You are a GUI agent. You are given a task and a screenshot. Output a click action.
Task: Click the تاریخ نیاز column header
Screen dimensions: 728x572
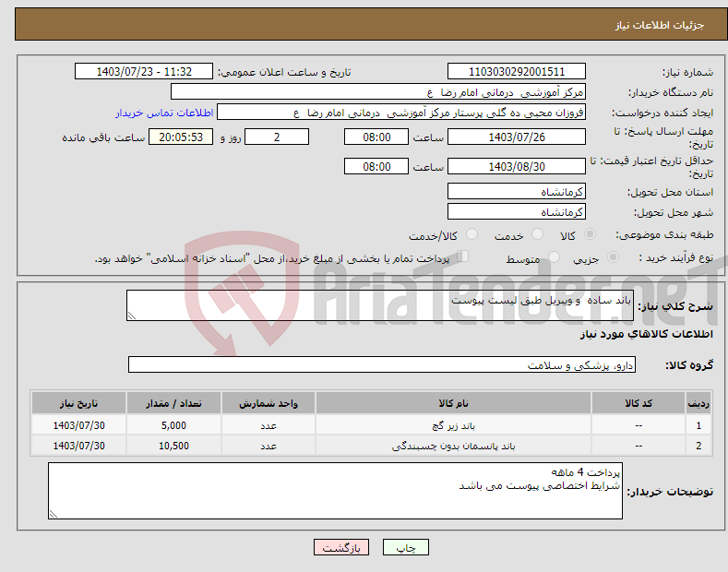click(x=79, y=403)
